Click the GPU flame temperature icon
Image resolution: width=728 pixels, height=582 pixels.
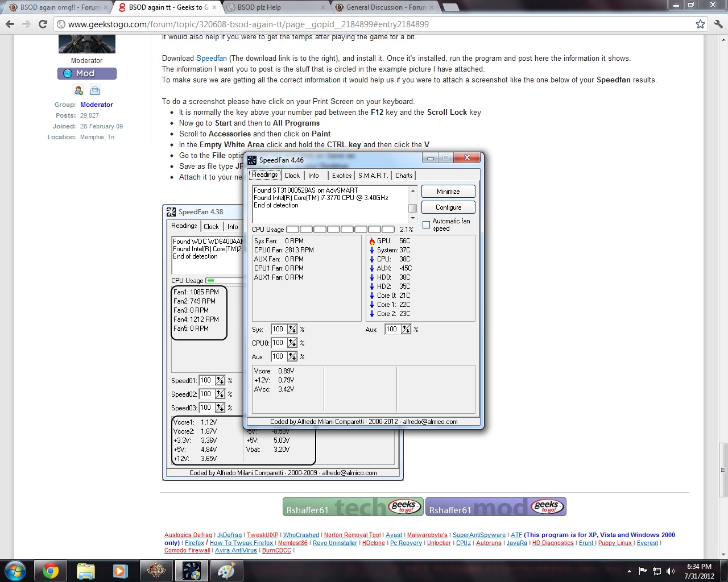372,241
